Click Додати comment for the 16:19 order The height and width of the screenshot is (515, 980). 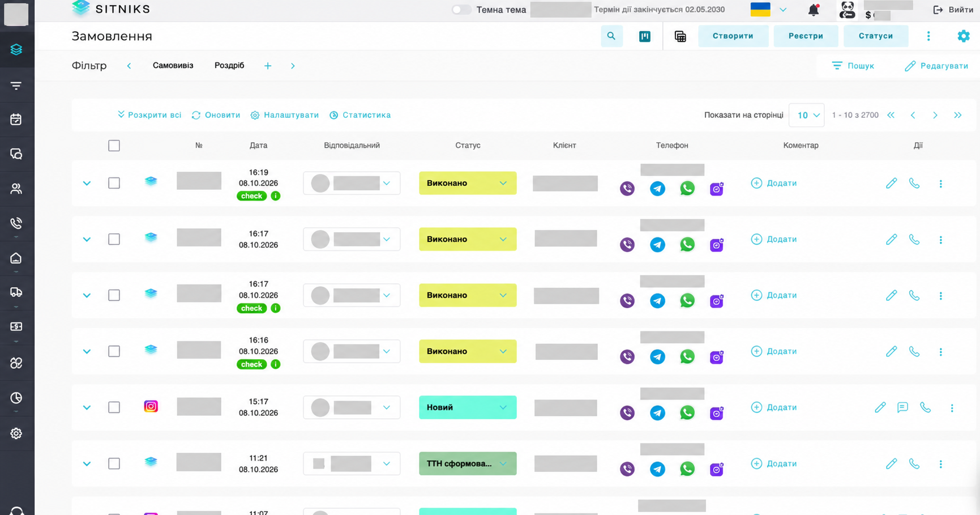click(x=774, y=183)
